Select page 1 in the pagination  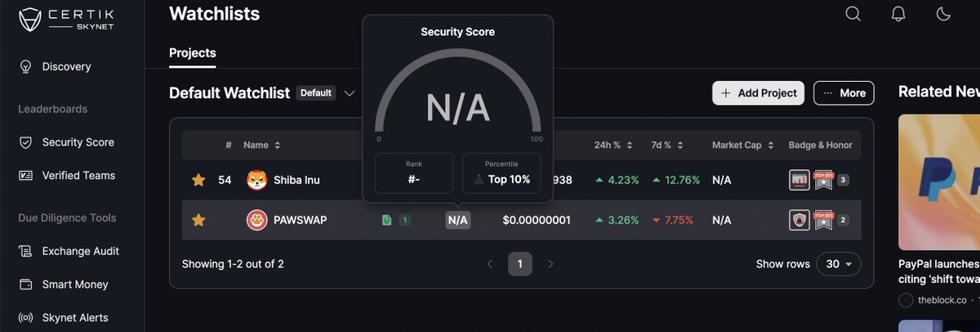click(519, 264)
